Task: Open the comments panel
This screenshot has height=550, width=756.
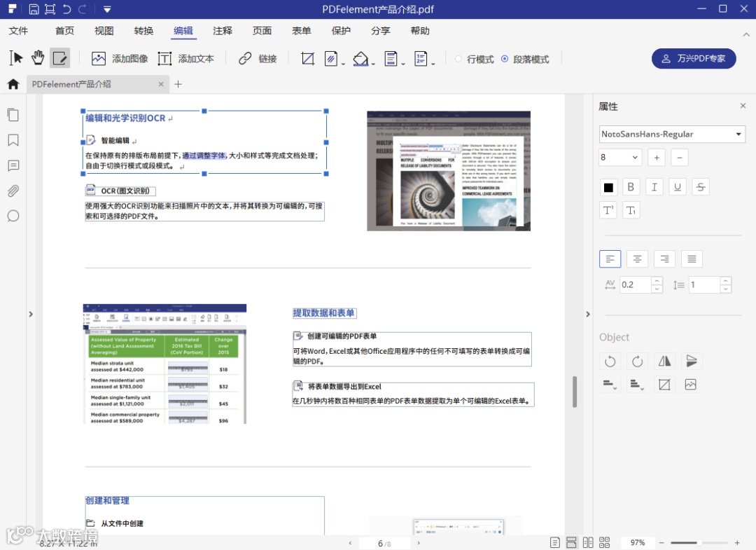Action: pyautogui.click(x=13, y=166)
